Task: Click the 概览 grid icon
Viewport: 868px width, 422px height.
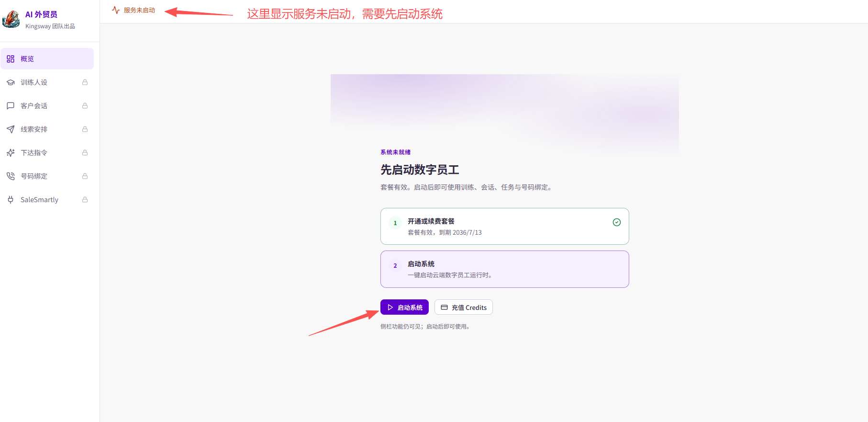Action: pyautogui.click(x=11, y=59)
